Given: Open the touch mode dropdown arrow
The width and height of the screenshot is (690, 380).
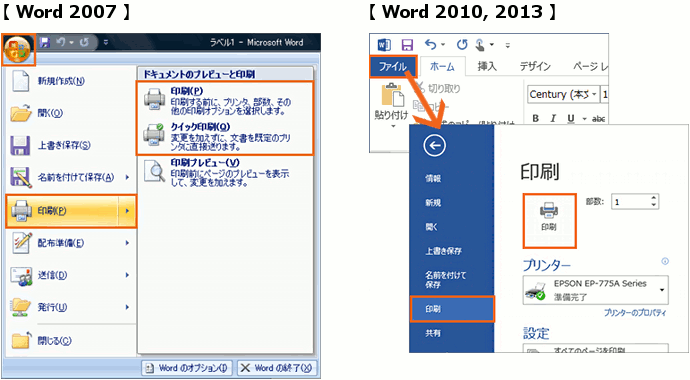Looking at the screenshot, I should [x=492, y=45].
